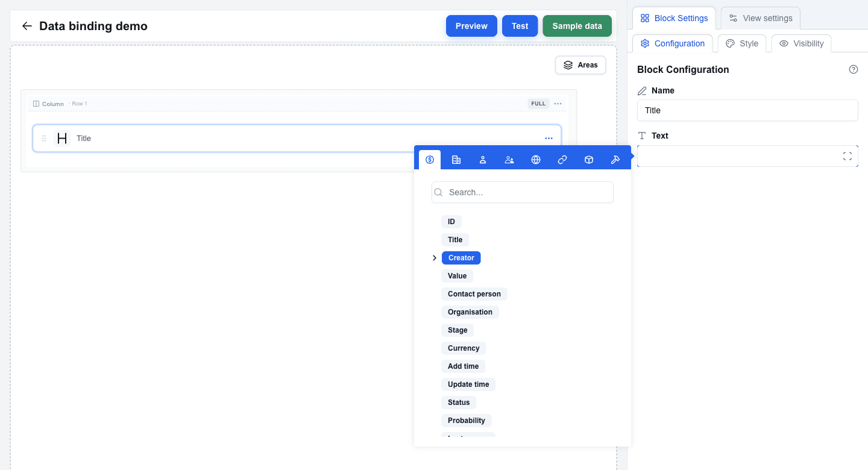Focus the Search field in picker
868x470 pixels.
click(x=523, y=192)
